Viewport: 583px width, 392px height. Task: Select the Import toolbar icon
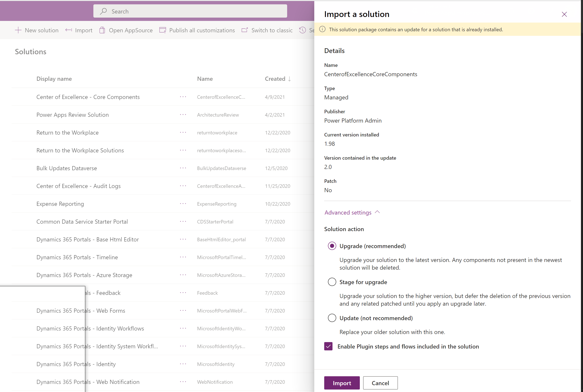[x=69, y=30]
